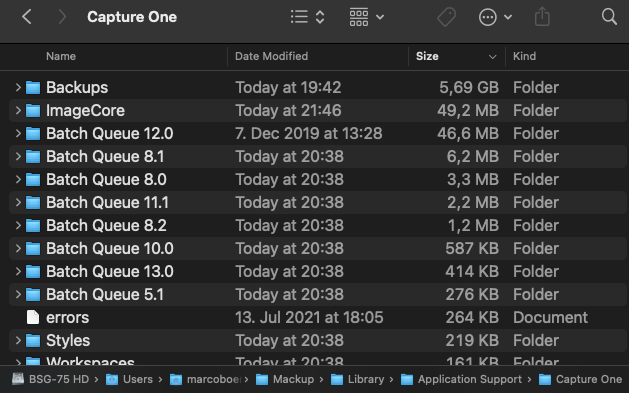Click the Batch Queue 11.1 name
The width and height of the screenshot is (629, 393).
click(107, 203)
